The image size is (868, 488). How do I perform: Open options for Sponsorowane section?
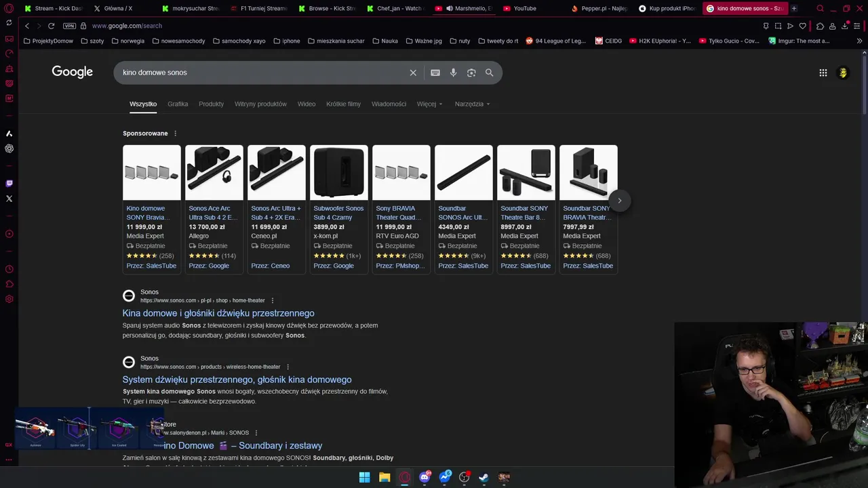pyautogui.click(x=175, y=134)
